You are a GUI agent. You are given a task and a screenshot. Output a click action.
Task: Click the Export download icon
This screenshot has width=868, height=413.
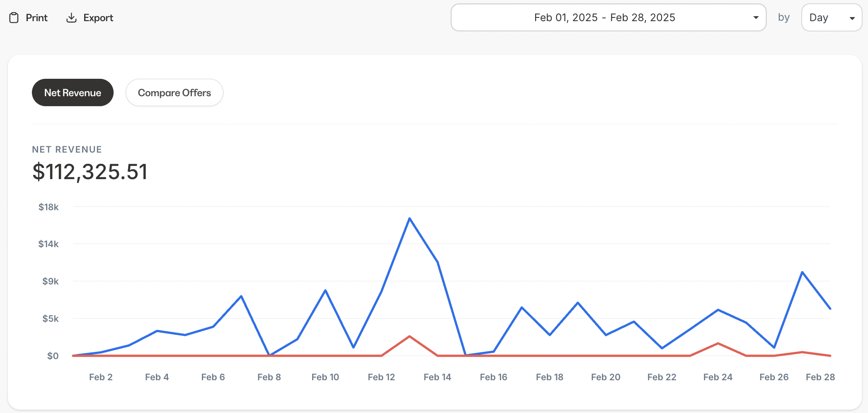(x=71, y=18)
